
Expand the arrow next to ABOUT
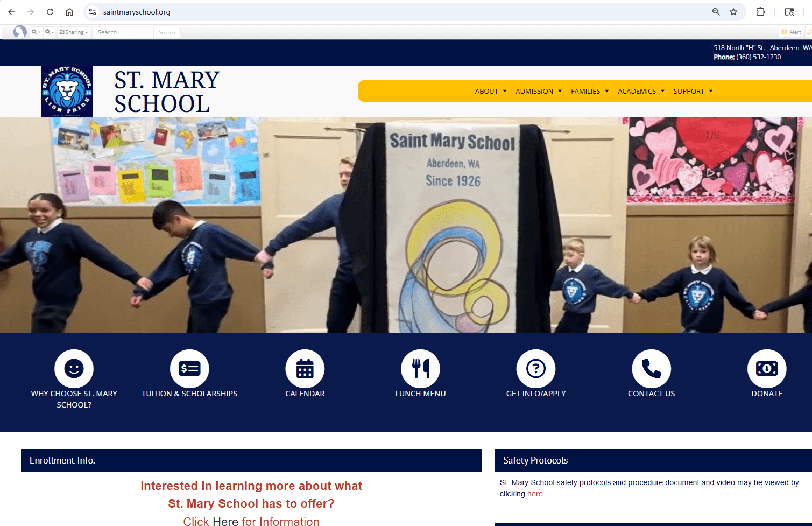coord(505,91)
